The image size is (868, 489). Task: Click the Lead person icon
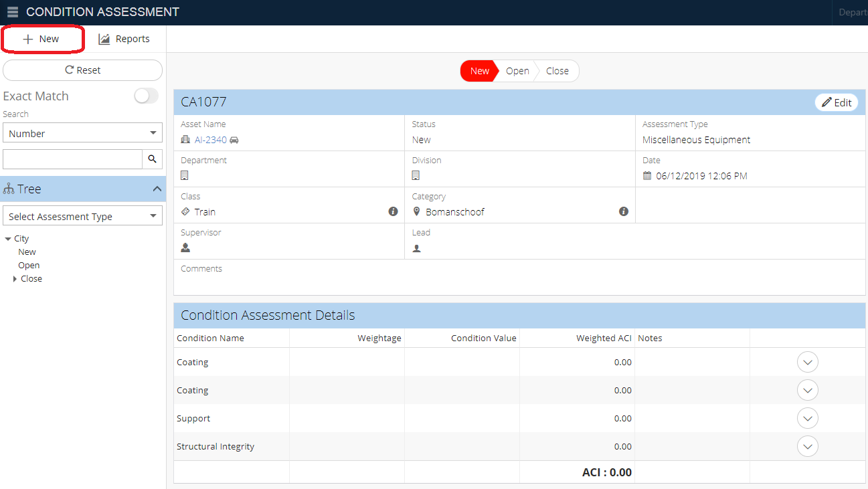click(416, 248)
